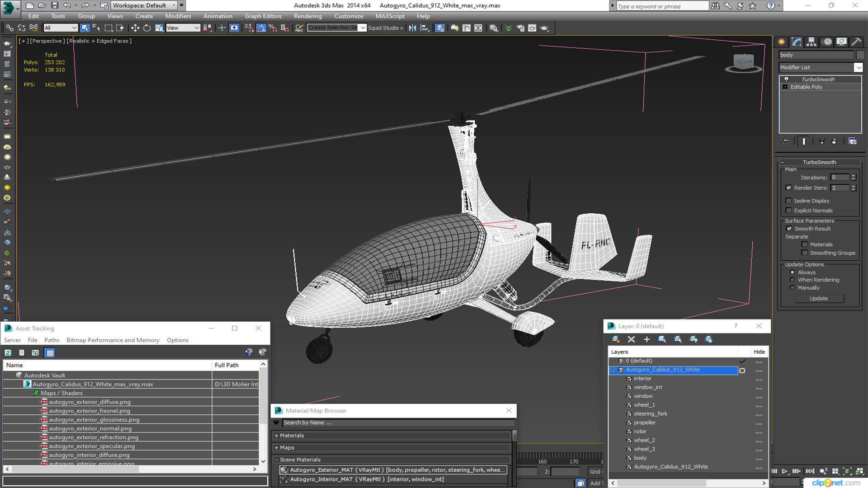Expand the Materials group in browser
Viewport: 868px width, 488px height.
click(x=276, y=436)
